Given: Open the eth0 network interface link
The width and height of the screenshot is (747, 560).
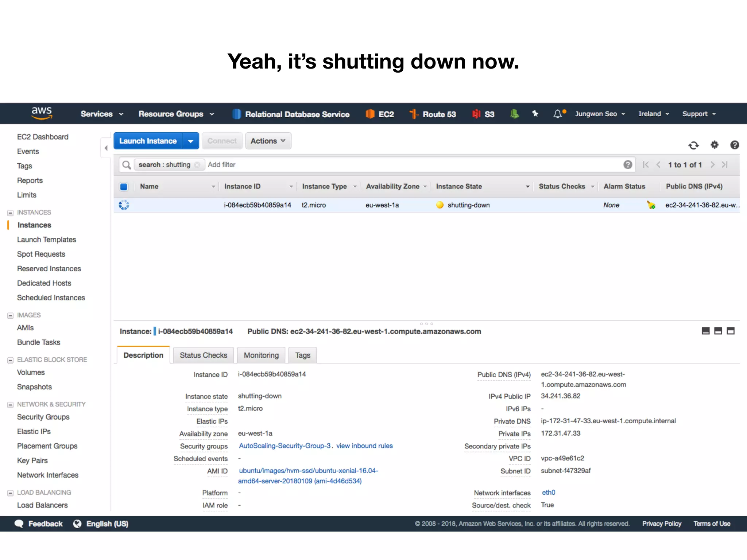Looking at the screenshot, I should click(548, 493).
